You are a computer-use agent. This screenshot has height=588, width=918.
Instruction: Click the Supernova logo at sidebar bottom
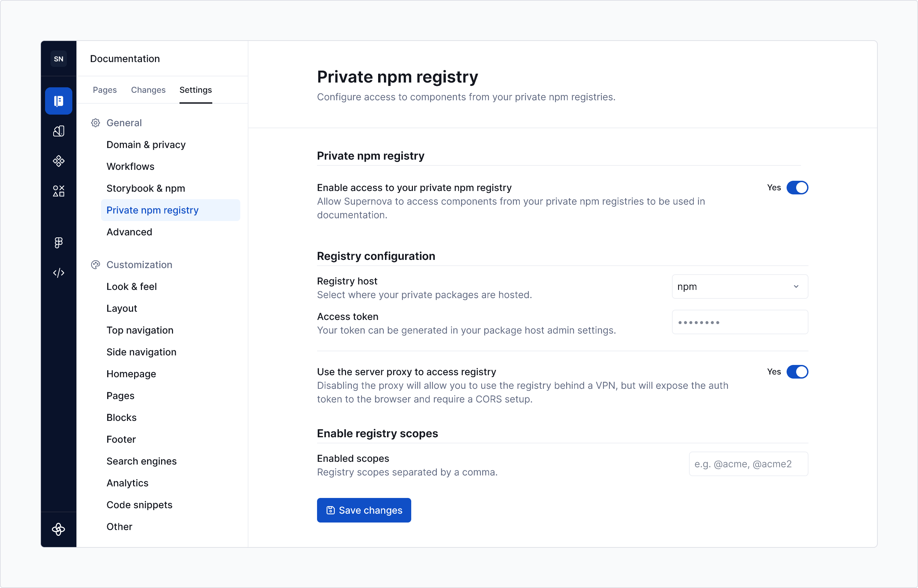58,530
